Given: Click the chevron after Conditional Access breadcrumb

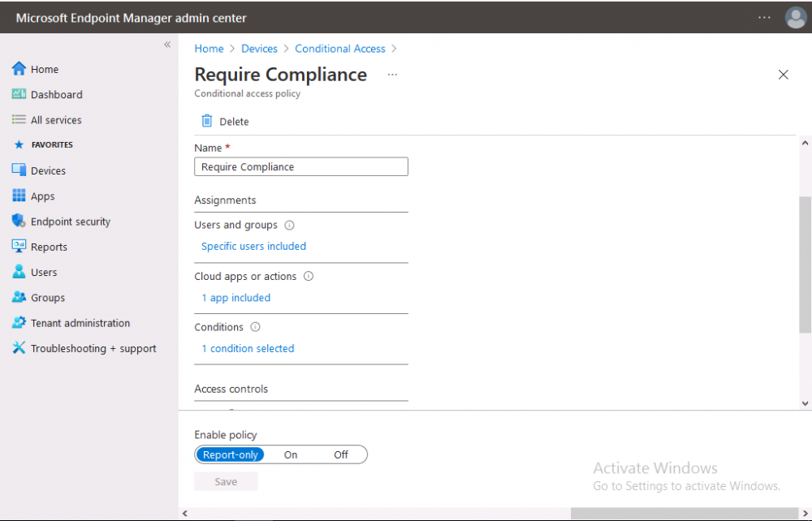Looking at the screenshot, I should click(x=395, y=49).
